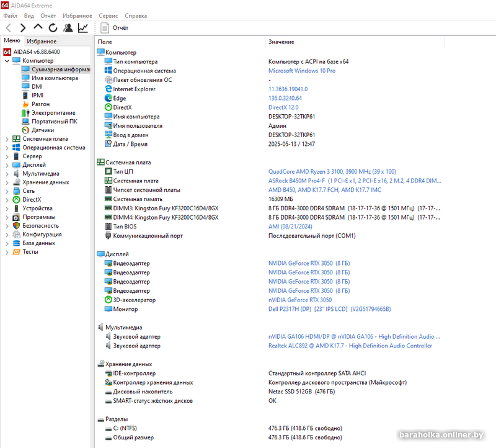
Task: Select the IPMI tree item
Action: (x=33, y=96)
